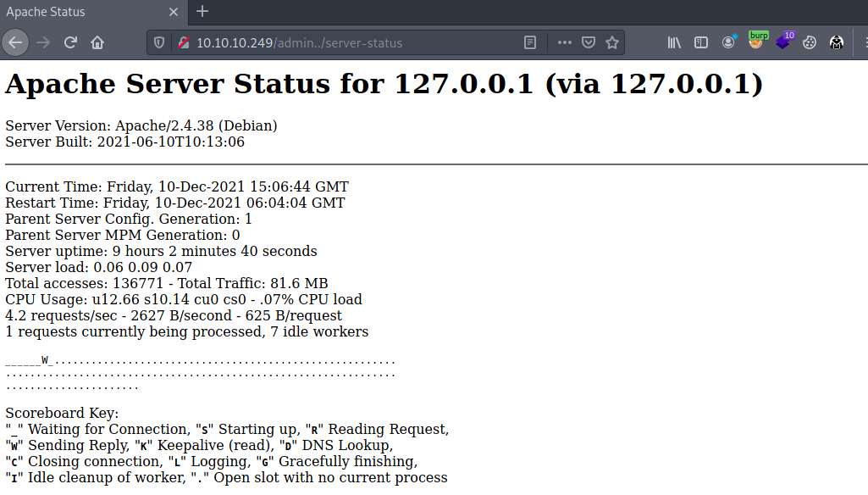Save the page to Pocket

click(x=589, y=42)
